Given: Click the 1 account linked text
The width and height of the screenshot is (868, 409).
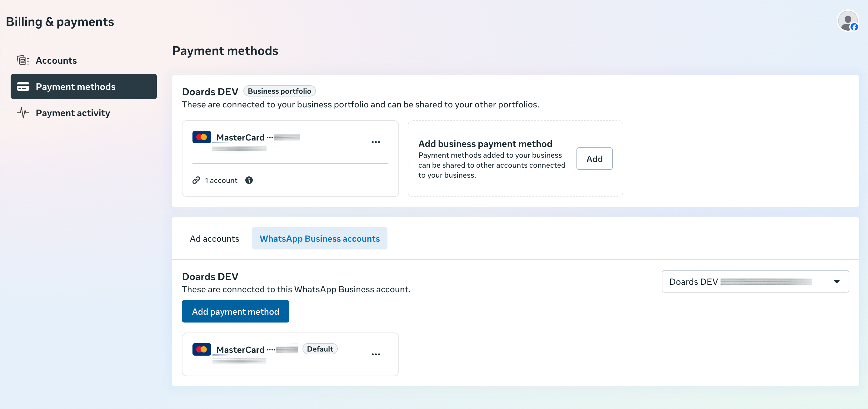Looking at the screenshot, I should pos(221,181).
